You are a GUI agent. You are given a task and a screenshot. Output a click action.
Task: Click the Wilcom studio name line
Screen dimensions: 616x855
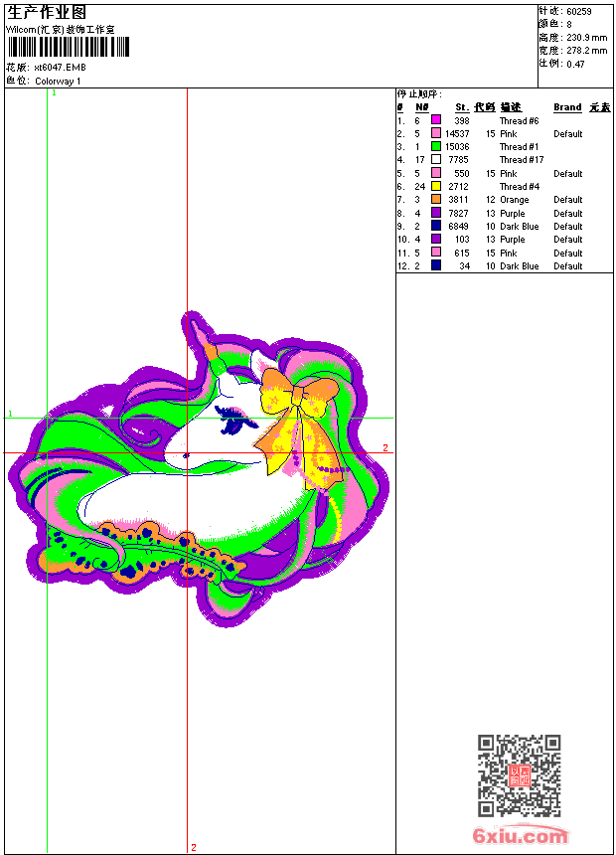click(61, 30)
